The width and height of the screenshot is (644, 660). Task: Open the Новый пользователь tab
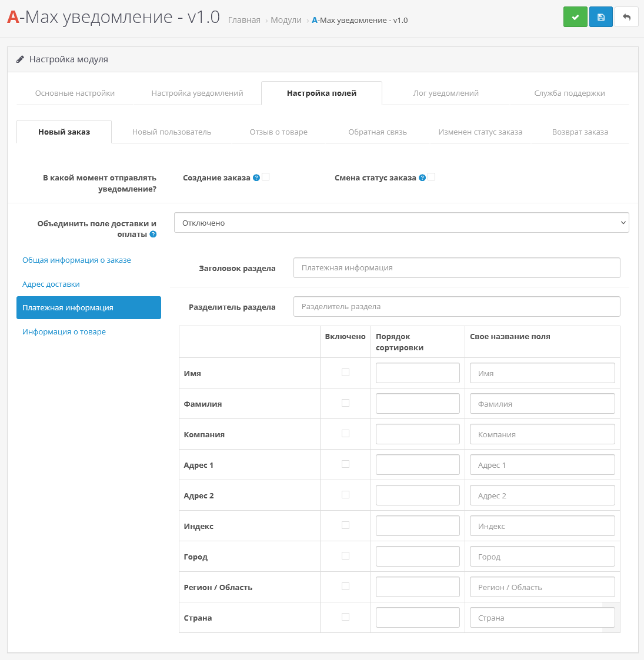pyautogui.click(x=171, y=132)
